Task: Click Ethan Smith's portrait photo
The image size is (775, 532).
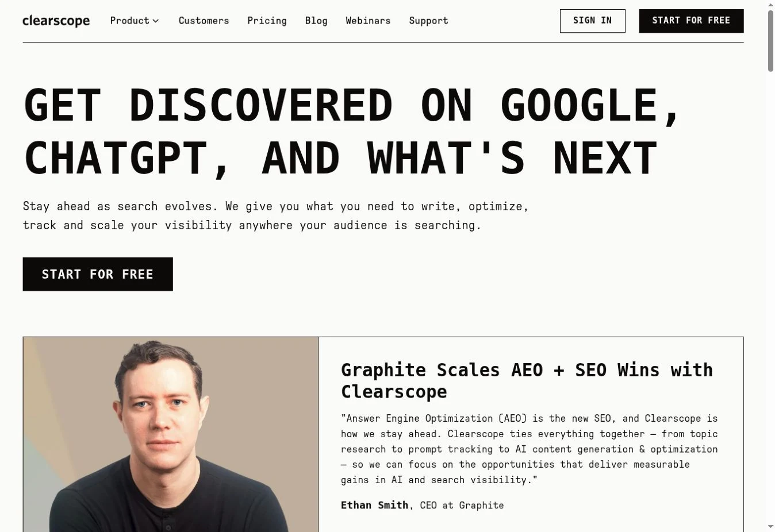Action: pyautogui.click(x=171, y=434)
